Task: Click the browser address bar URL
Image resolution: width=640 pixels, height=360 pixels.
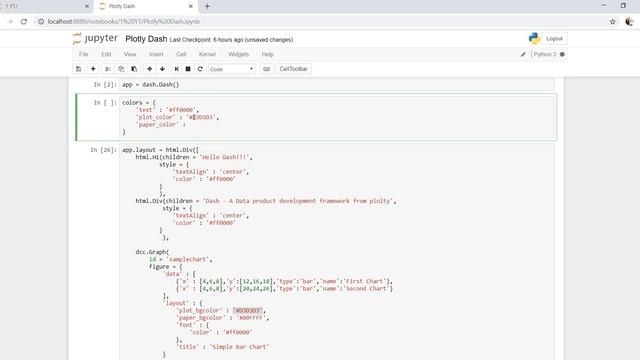Action: tap(124, 22)
